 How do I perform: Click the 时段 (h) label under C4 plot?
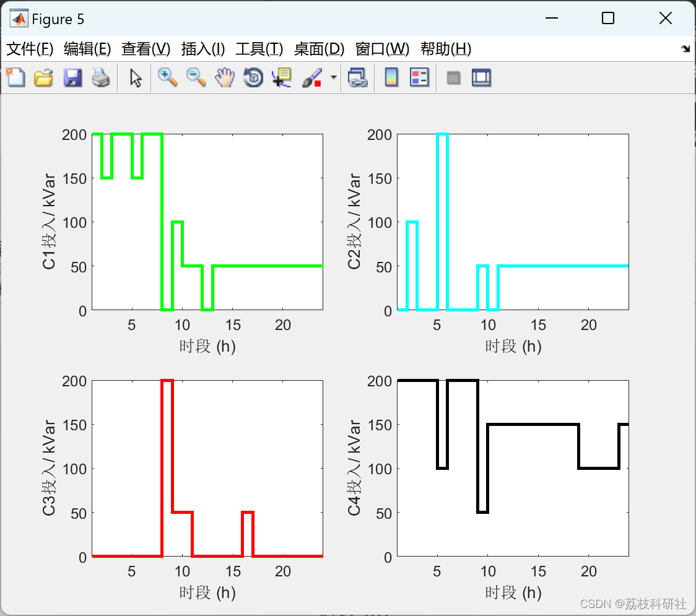513,592
